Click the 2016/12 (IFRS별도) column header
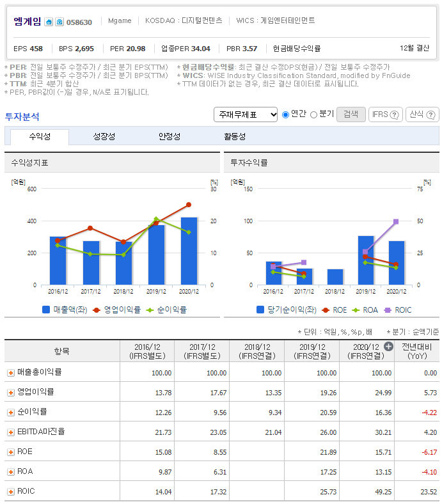 coord(147,351)
